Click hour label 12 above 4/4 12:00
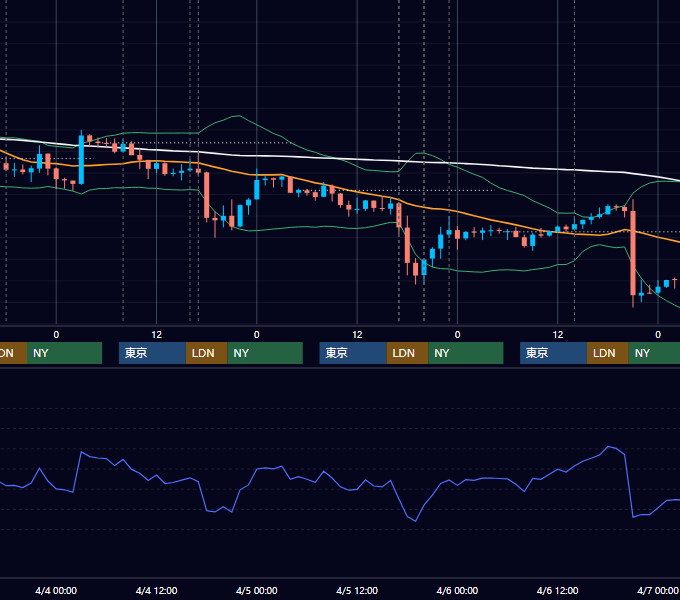This screenshot has width=680, height=600. pos(157,335)
